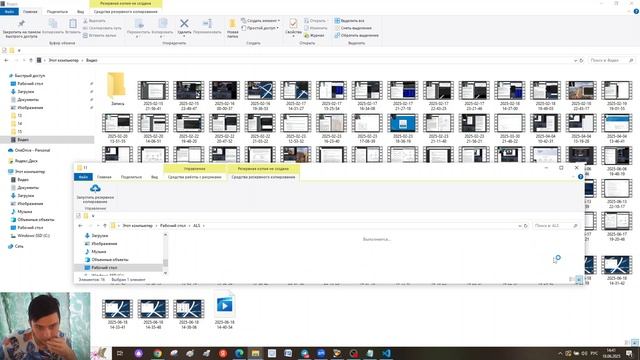The width and height of the screenshot is (640, 360).
Task: Click Back arrow in the ALS window
Action: pyautogui.click(x=80, y=226)
